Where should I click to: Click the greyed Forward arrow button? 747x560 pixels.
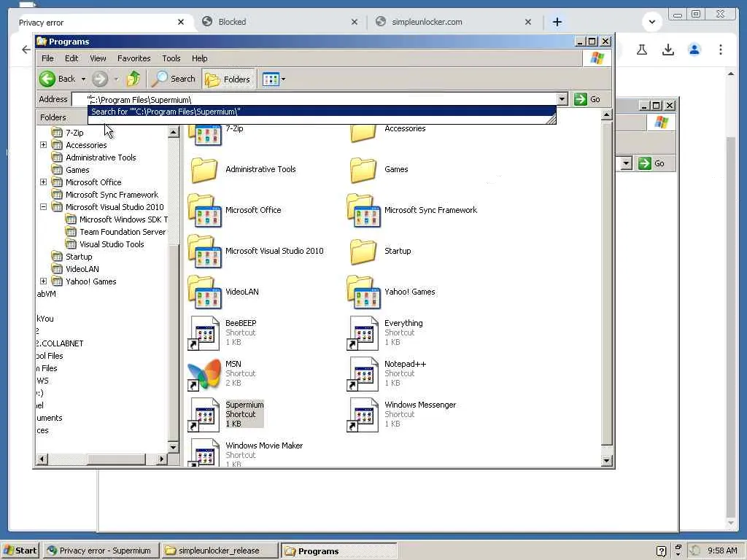click(x=99, y=79)
